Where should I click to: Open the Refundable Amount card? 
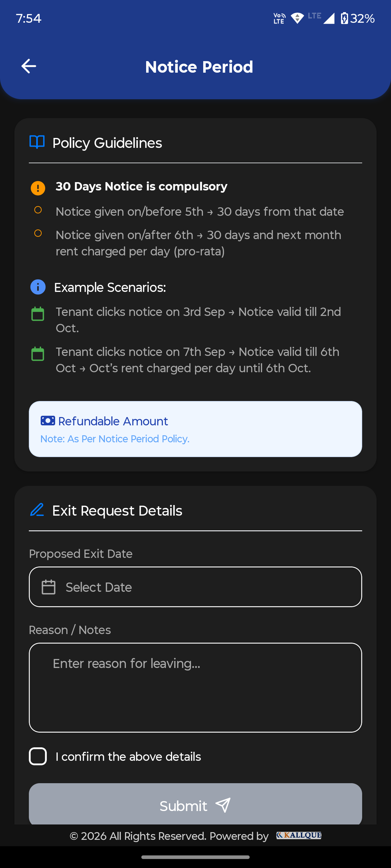coord(195,429)
